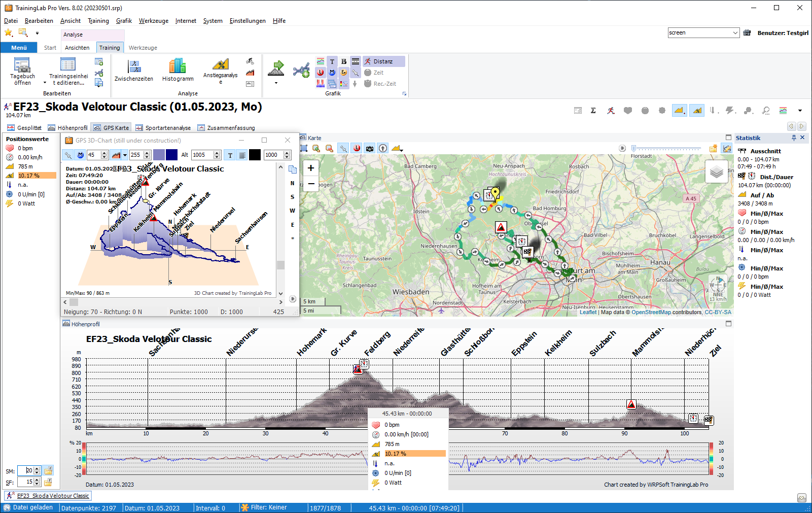Click map camera snapshot icon
The height and width of the screenshot is (513, 812).
tap(370, 148)
